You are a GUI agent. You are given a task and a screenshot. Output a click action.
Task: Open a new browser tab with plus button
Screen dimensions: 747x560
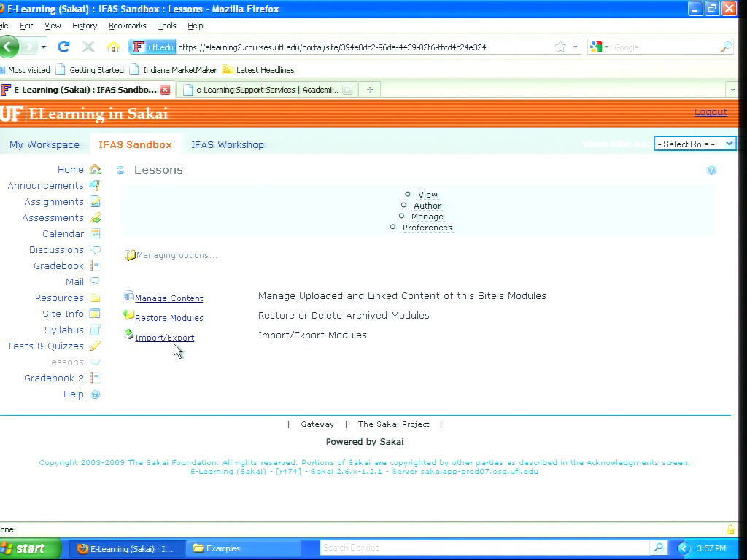click(370, 90)
